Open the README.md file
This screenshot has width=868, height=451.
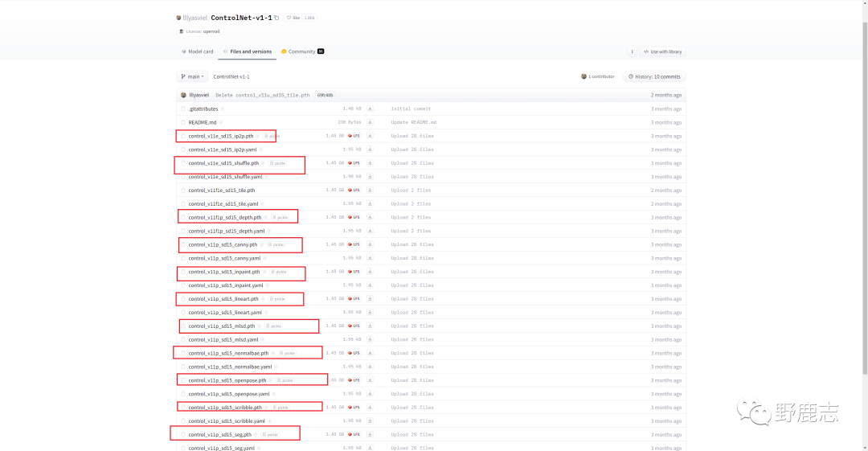click(202, 122)
